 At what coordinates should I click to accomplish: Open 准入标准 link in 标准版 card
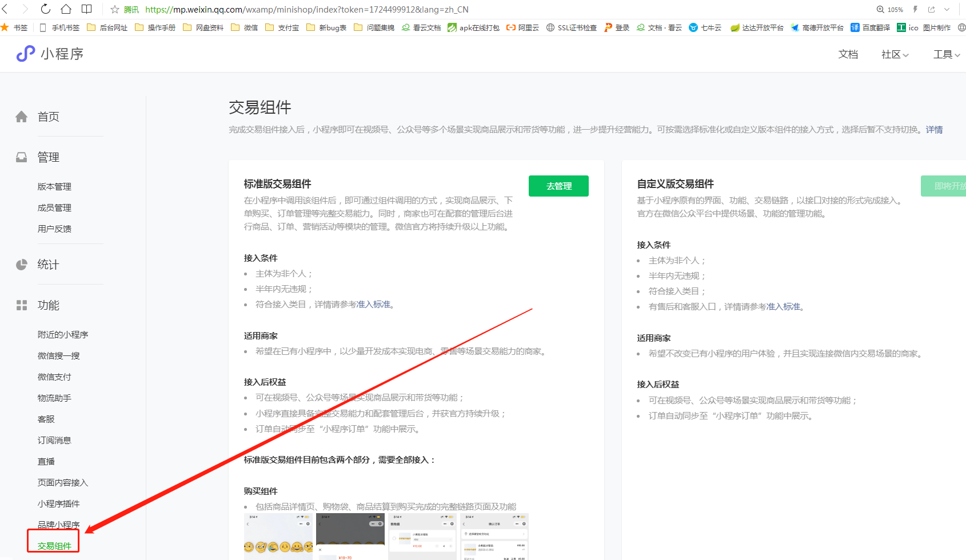tap(373, 305)
